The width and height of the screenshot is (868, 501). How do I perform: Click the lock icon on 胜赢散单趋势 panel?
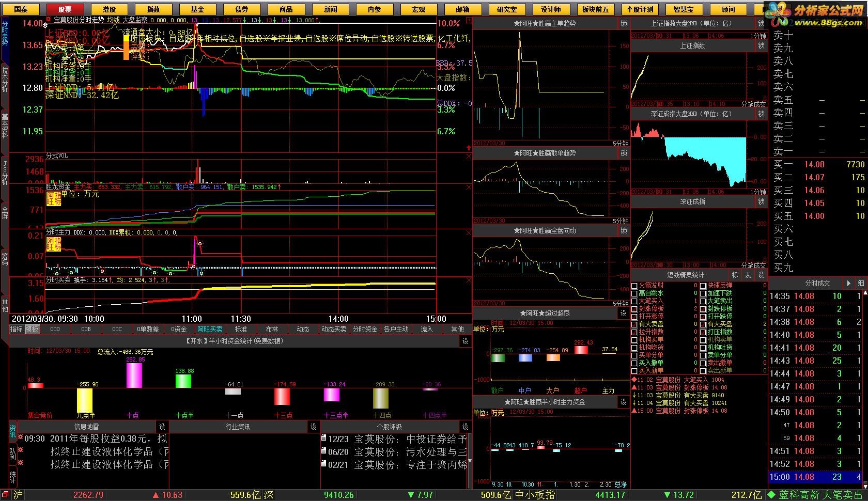tap(624, 153)
